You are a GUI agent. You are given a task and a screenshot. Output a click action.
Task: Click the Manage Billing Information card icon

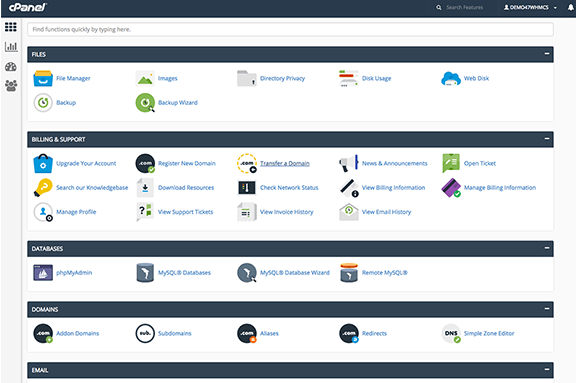pyautogui.click(x=451, y=188)
